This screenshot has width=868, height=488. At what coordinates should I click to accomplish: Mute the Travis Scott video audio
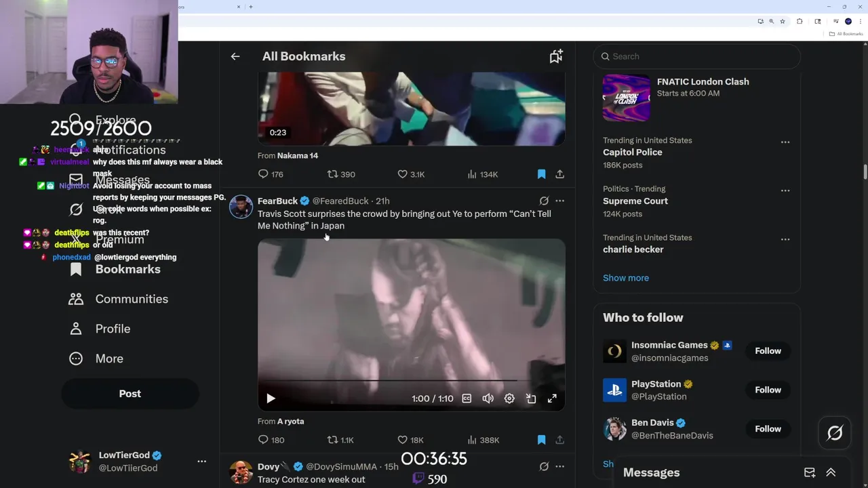488,399
